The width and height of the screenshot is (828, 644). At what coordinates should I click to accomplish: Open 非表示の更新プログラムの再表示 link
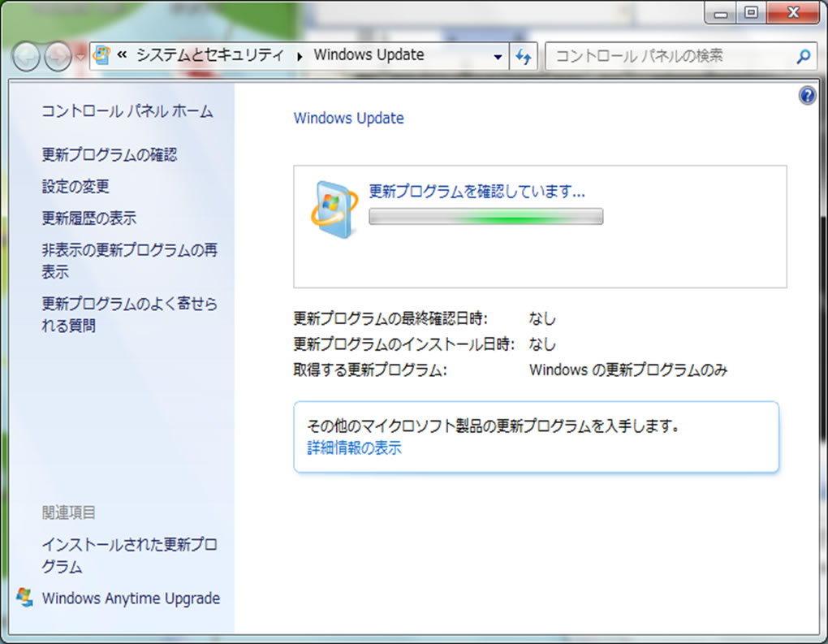pos(129,261)
